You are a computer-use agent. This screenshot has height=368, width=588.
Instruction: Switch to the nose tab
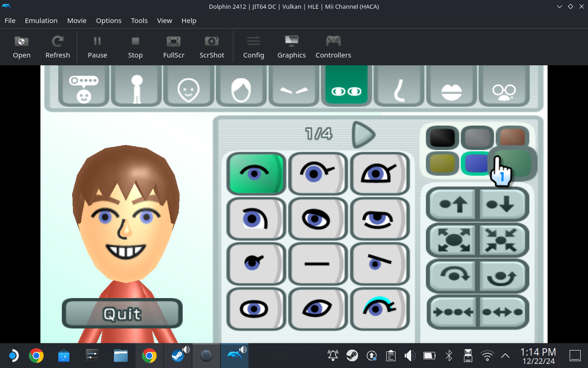point(399,86)
